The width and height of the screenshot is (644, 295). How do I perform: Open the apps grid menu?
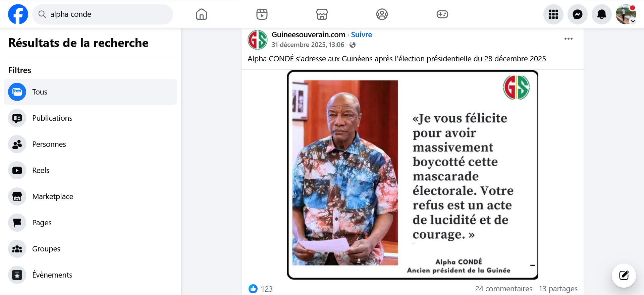[553, 14]
